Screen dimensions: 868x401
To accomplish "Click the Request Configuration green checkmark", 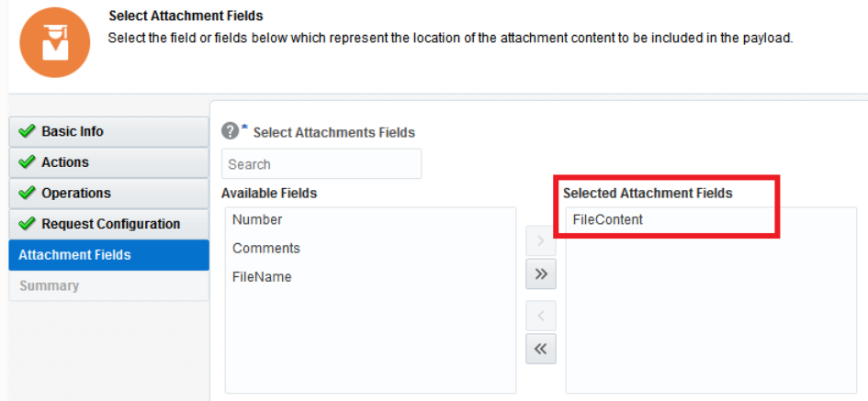I will 27,224.
